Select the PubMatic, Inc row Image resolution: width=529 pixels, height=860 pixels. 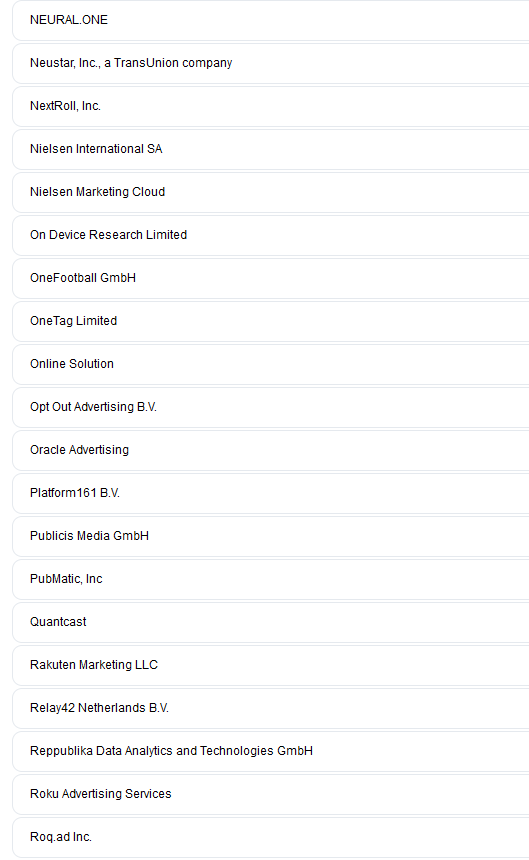pos(271,579)
